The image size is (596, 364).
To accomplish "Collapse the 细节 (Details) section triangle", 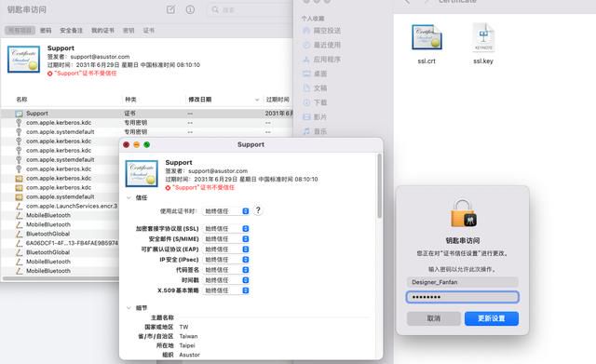I will click(x=129, y=308).
